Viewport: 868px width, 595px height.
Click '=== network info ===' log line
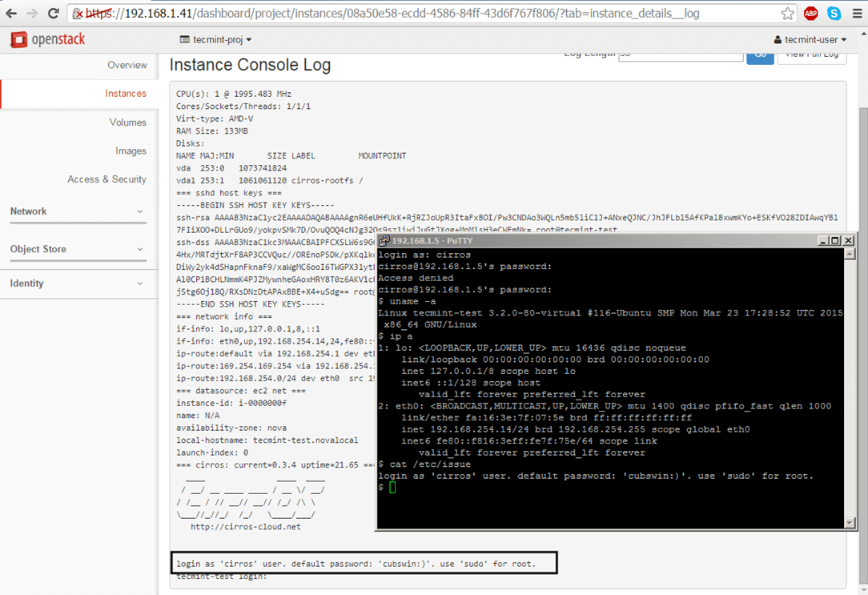224,316
